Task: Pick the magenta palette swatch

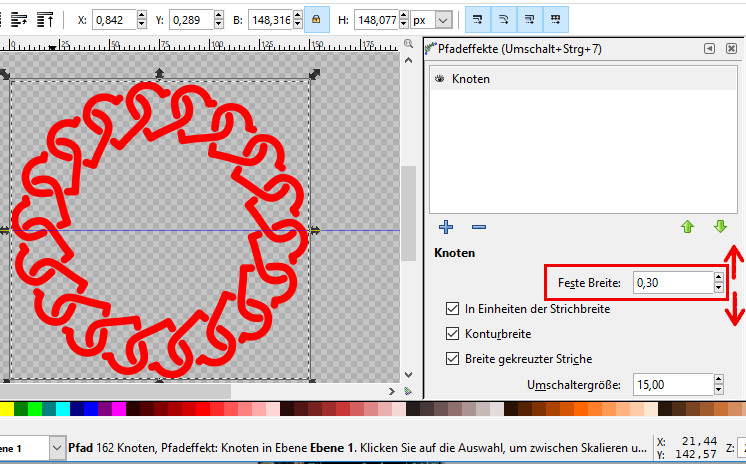Action: tap(119, 409)
